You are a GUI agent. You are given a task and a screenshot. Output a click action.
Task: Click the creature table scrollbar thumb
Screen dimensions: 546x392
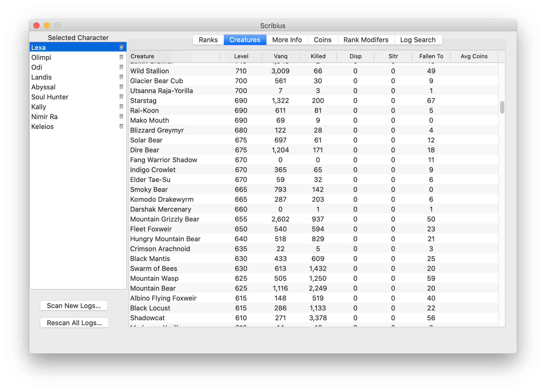point(502,107)
